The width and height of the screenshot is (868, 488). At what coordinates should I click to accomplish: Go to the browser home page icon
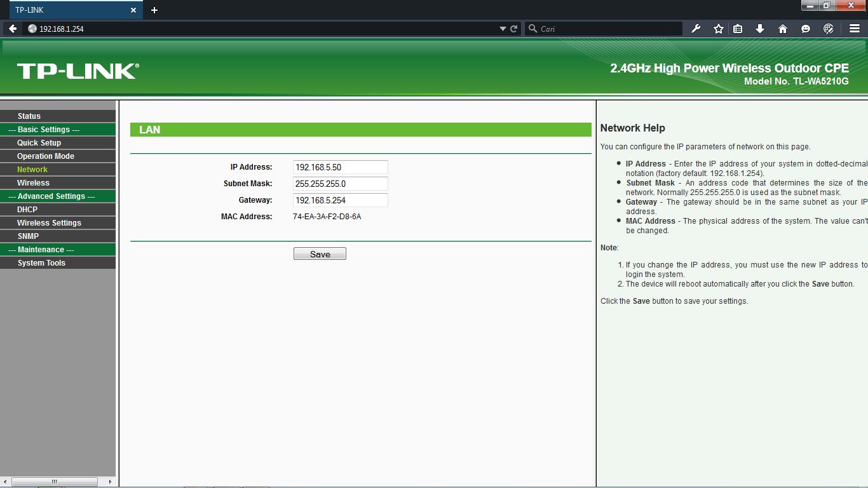[783, 29]
